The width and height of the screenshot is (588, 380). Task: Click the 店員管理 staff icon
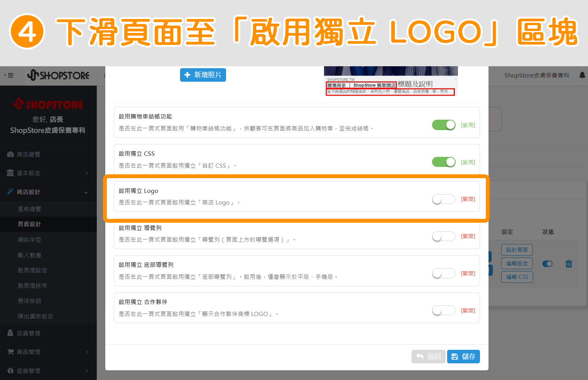click(x=10, y=333)
